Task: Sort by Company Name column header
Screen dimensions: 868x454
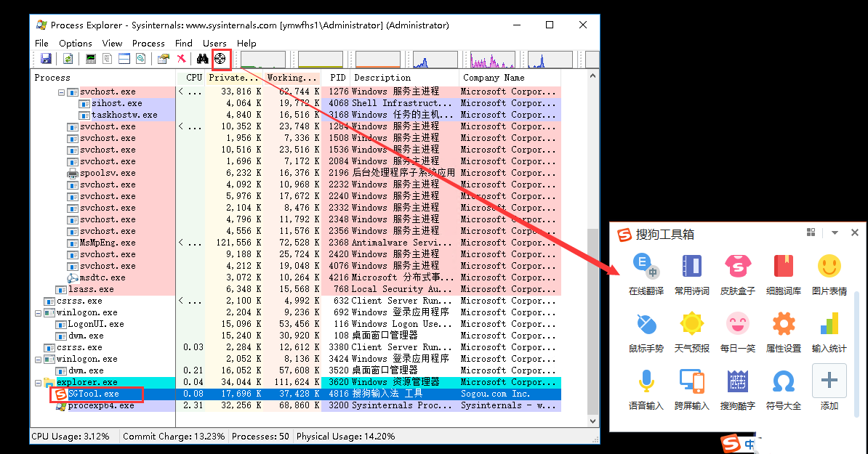Action: 510,78
